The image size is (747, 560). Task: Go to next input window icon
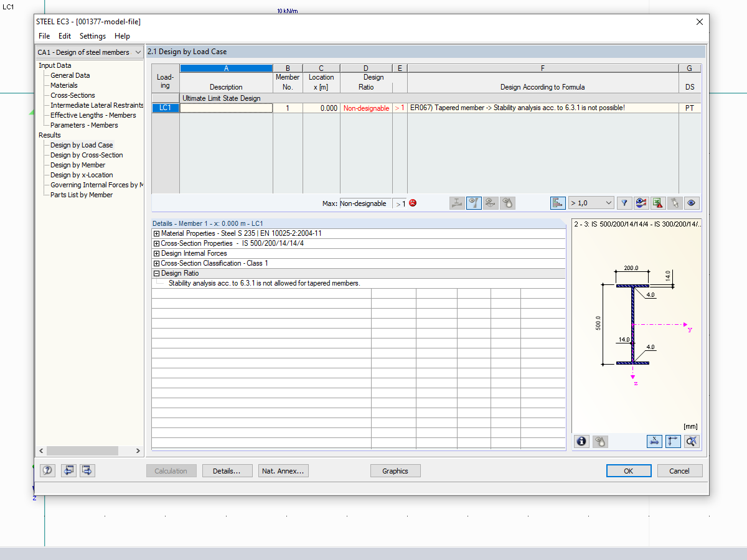pyautogui.click(x=87, y=470)
